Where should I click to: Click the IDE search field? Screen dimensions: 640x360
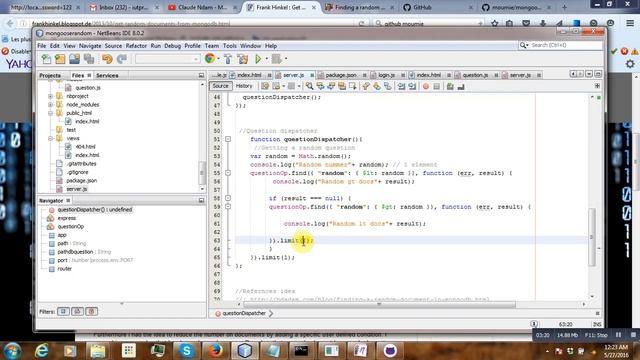(x=566, y=45)
